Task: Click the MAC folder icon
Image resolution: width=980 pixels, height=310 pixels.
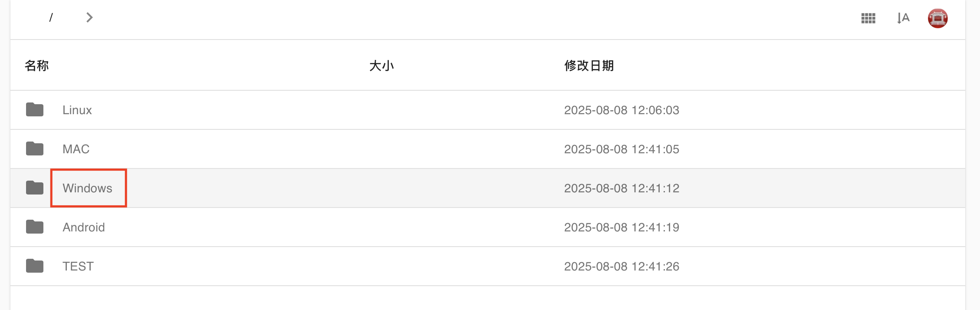Action: coord(35,149)
